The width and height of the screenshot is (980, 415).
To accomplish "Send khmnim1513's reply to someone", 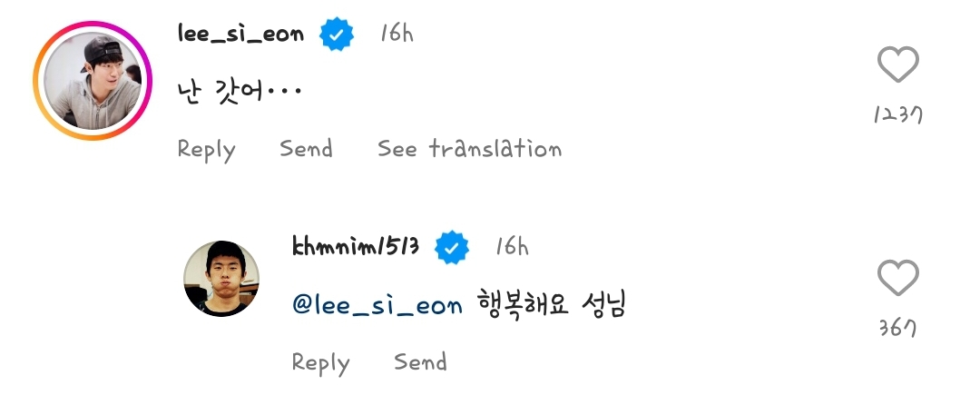I will pos(420,361).
